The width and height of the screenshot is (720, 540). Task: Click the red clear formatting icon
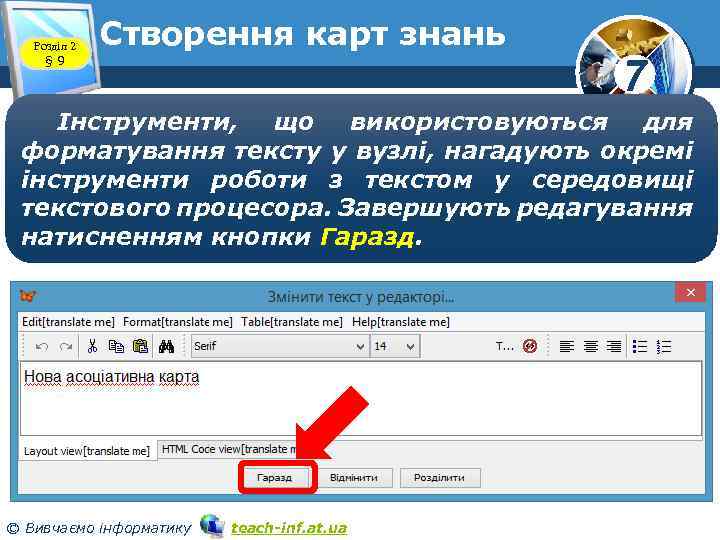point(530,346)
